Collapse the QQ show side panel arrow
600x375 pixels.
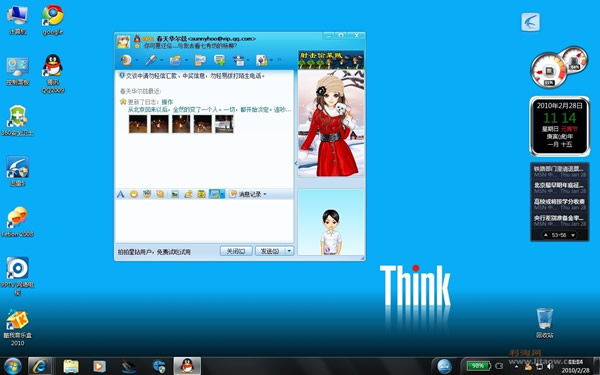[295, 163]
